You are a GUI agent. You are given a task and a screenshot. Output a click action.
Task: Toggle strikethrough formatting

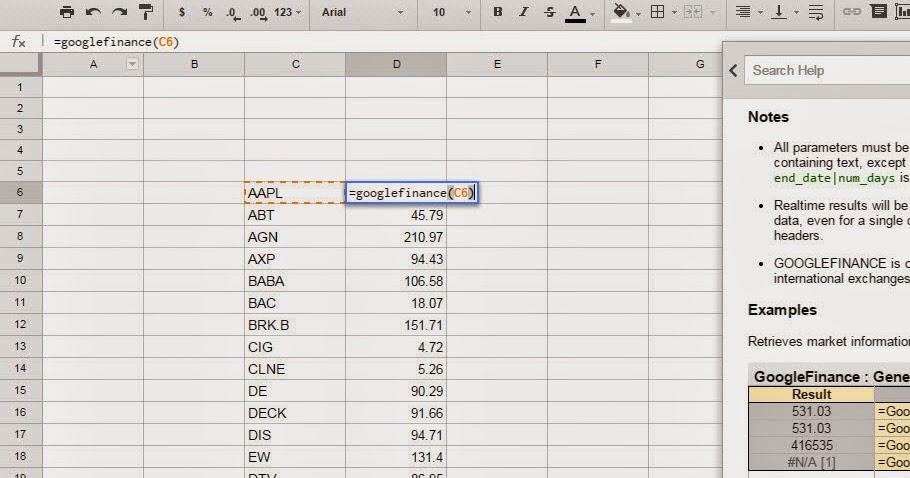(550, 12)
